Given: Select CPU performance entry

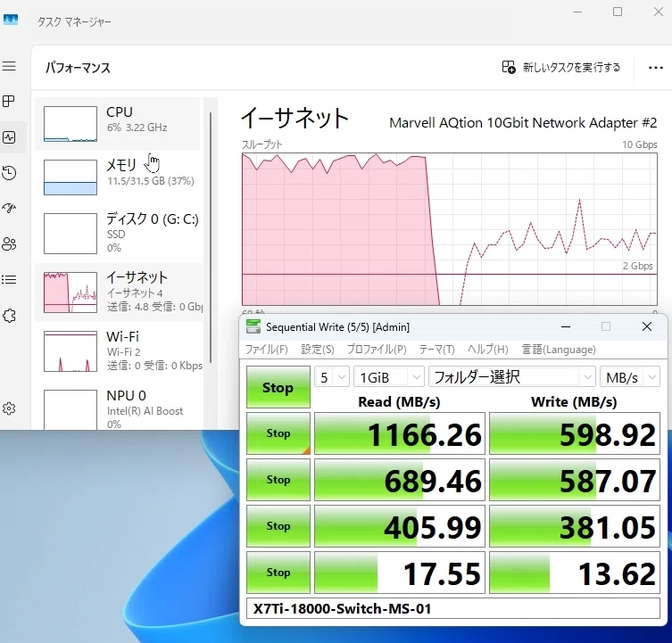Looking at the screenshot, I should (118, 124).
